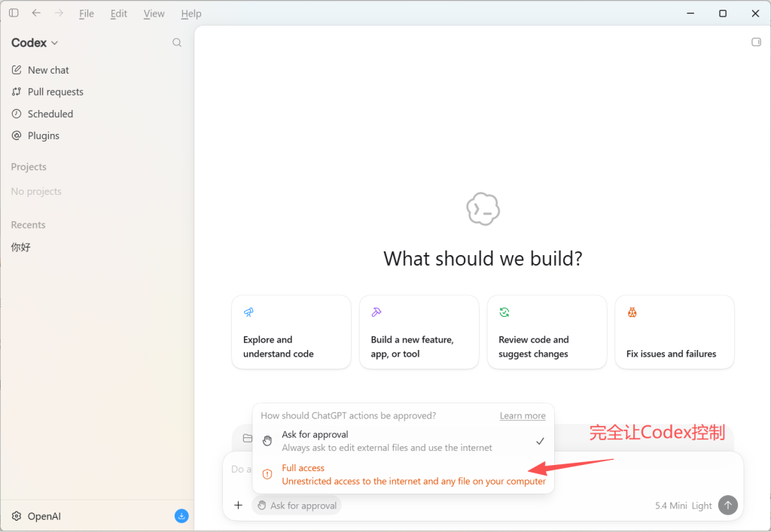The image size is (771, 532).
Task: Select Review code and suggest changes card
Action: 547,332
